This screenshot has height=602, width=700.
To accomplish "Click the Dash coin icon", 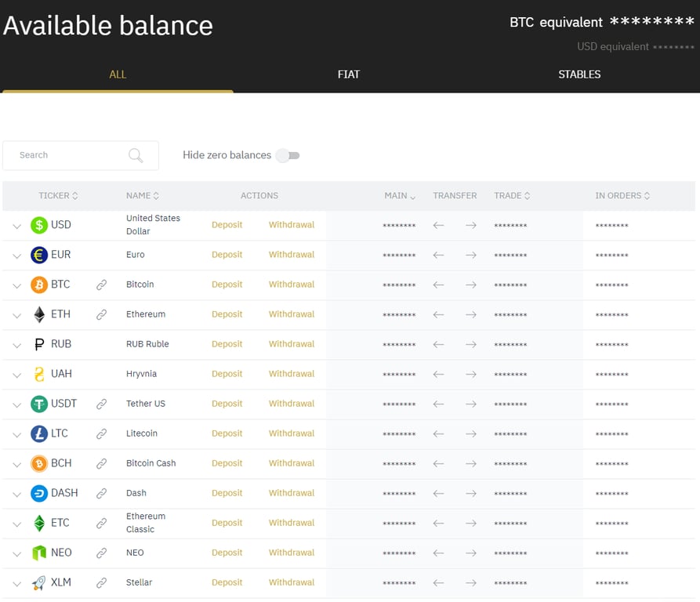I will pos(39,493).
